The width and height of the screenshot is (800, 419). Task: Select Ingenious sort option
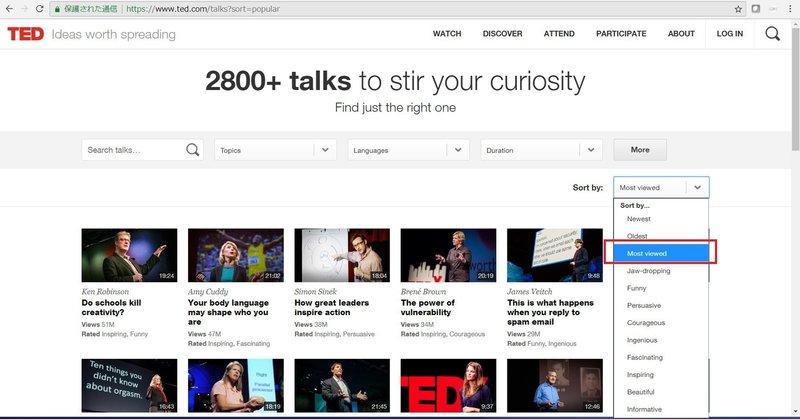point(642,340)
